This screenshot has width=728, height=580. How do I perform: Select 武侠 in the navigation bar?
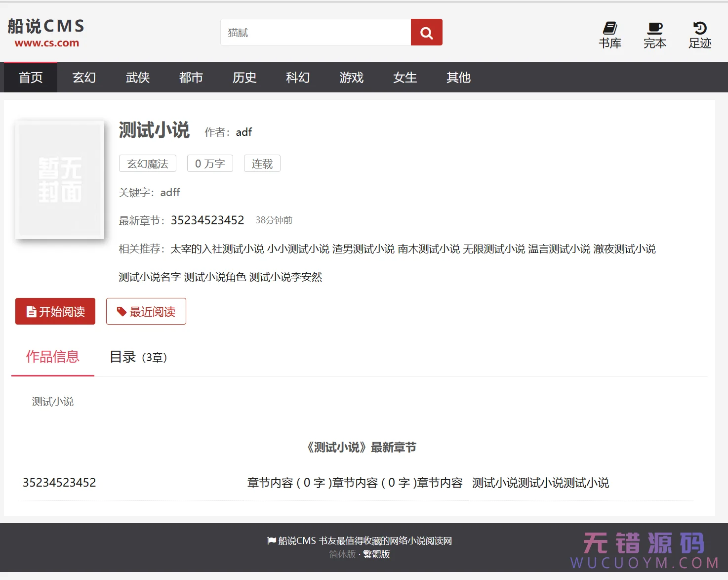(x=137, y=78)
